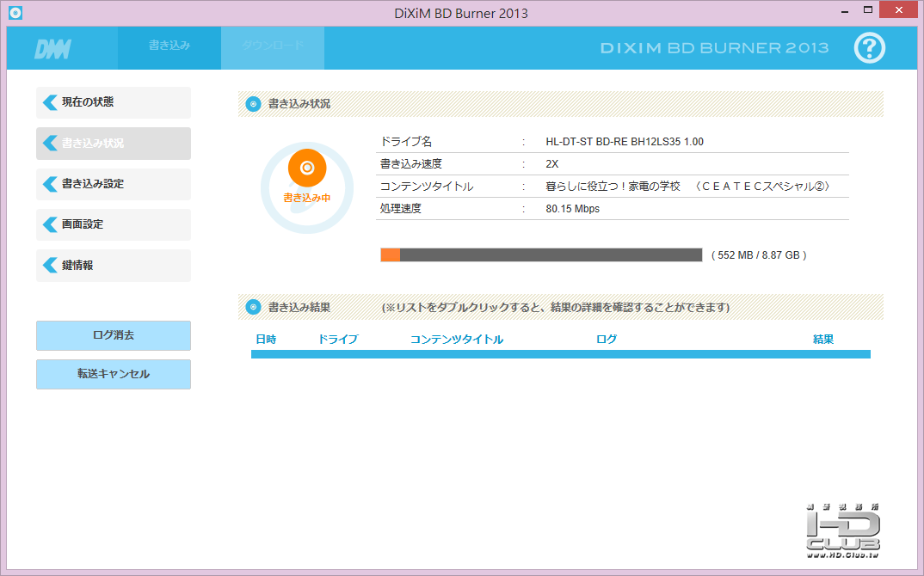
Task: Sort results by ドライブ column
Action: (x=337, y=340)
